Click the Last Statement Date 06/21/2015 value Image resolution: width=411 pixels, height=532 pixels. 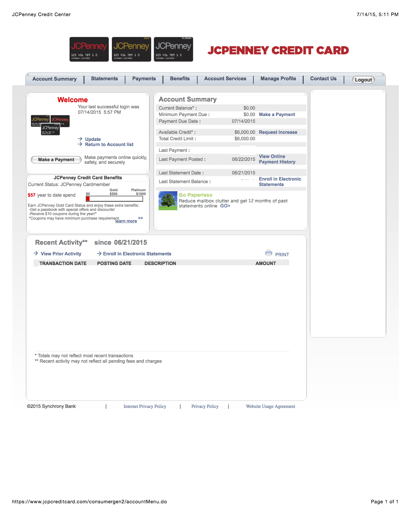click(x=243, y=173)
